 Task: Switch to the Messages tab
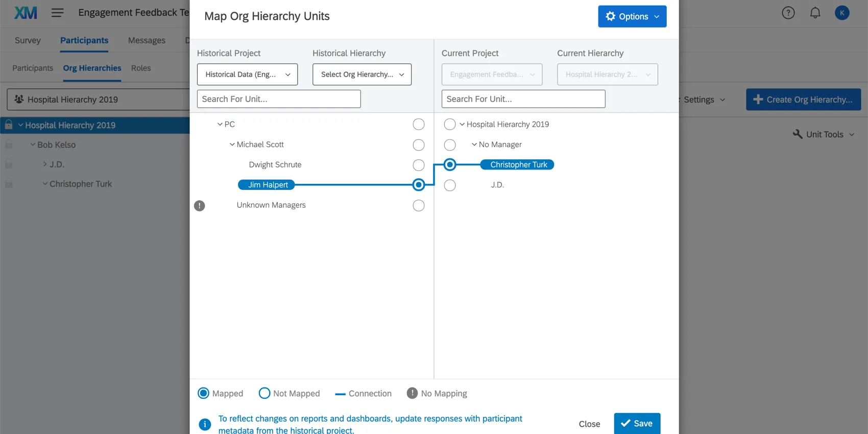[147, 40]
